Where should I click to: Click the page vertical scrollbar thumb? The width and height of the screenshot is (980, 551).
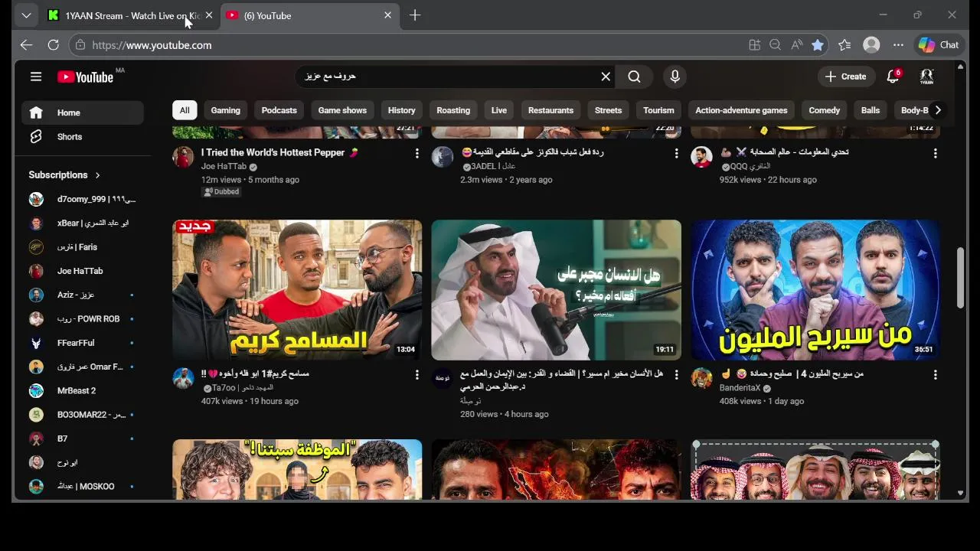(960, 278)
